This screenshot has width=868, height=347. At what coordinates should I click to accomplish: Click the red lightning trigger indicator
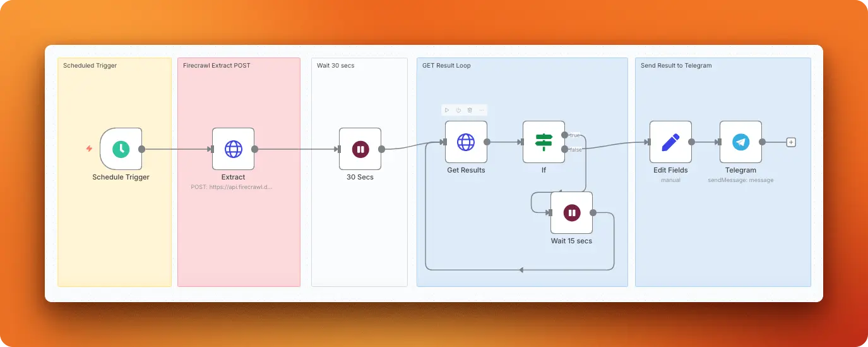(x=89, y=149)
